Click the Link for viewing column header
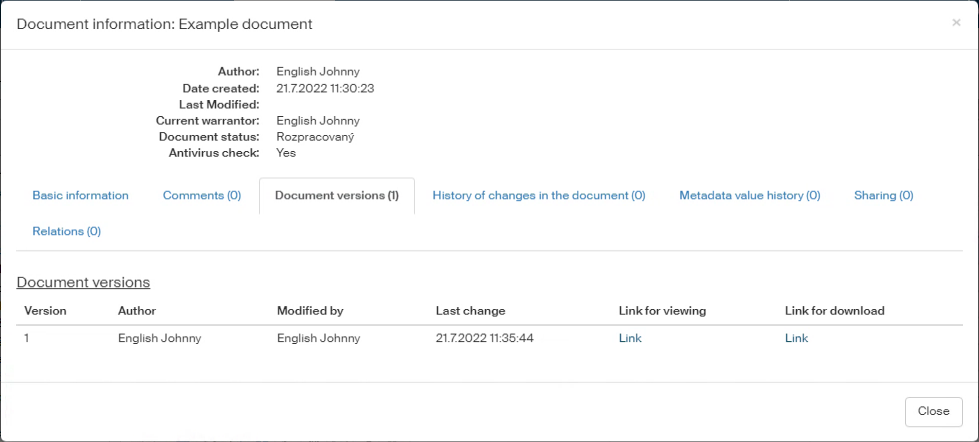The height and width of the screenshot is (442, 979). coord(662,311)
